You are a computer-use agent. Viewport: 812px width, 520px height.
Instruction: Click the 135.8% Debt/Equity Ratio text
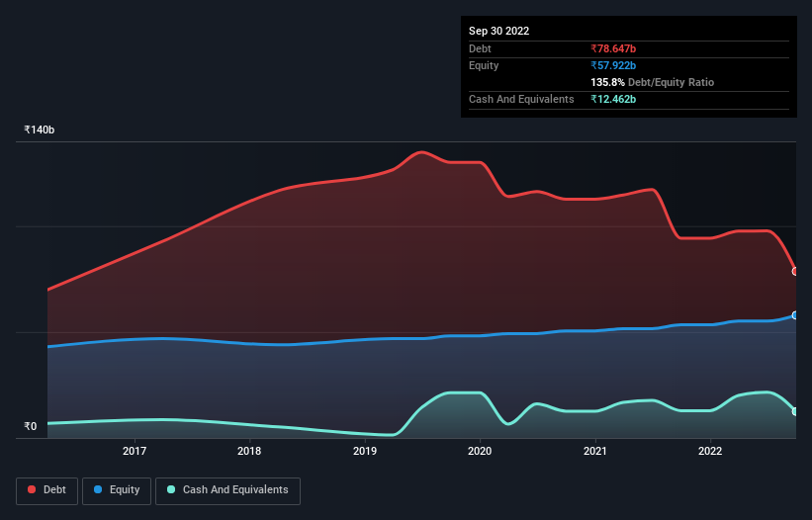tap(652, 82)
